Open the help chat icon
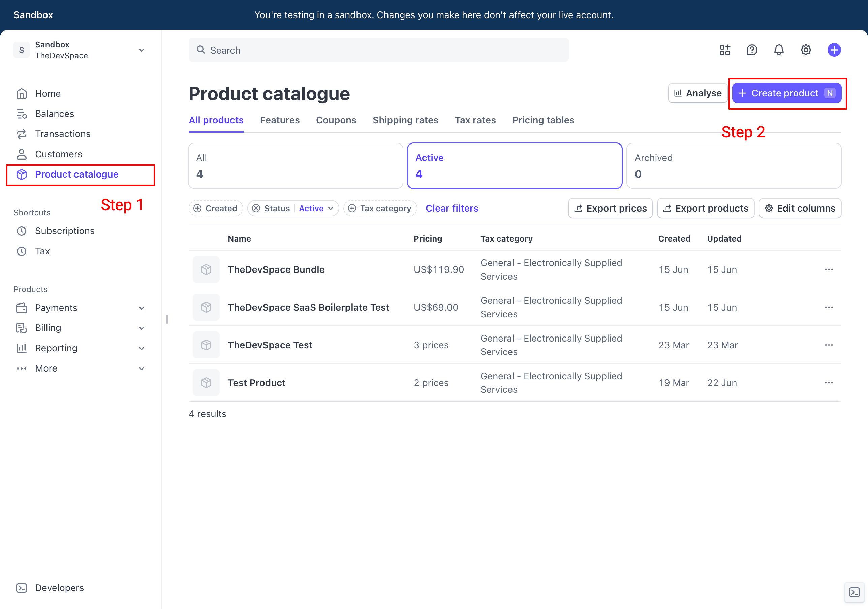868x609 pixels. (752, 50)
